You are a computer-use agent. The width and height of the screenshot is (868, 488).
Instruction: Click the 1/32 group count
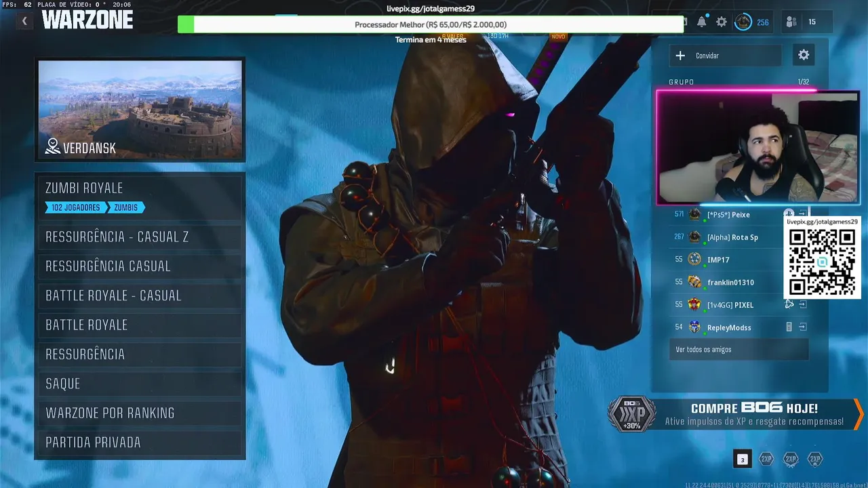pos(804,82)
